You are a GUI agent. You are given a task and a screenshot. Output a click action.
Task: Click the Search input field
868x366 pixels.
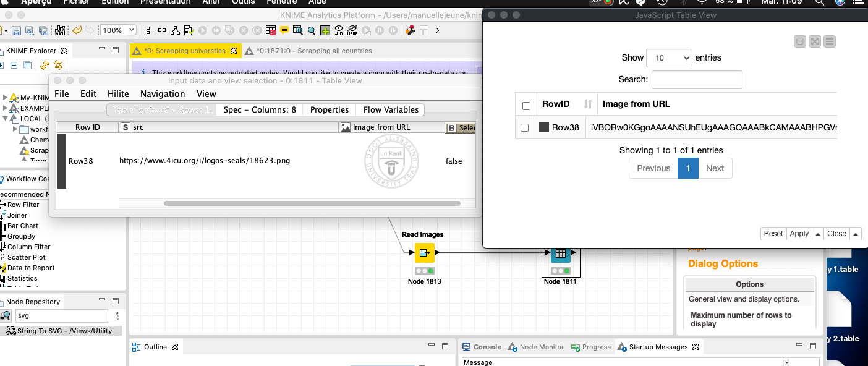(696, 79)
